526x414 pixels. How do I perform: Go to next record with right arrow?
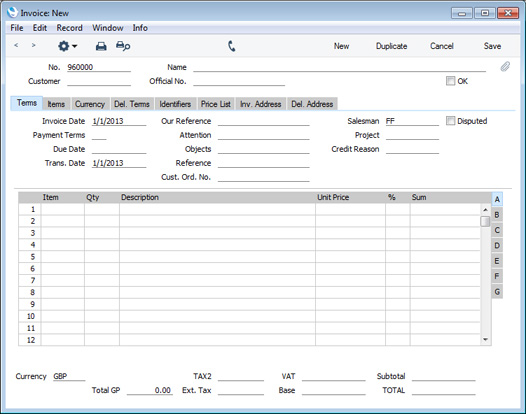coord(34,45)
